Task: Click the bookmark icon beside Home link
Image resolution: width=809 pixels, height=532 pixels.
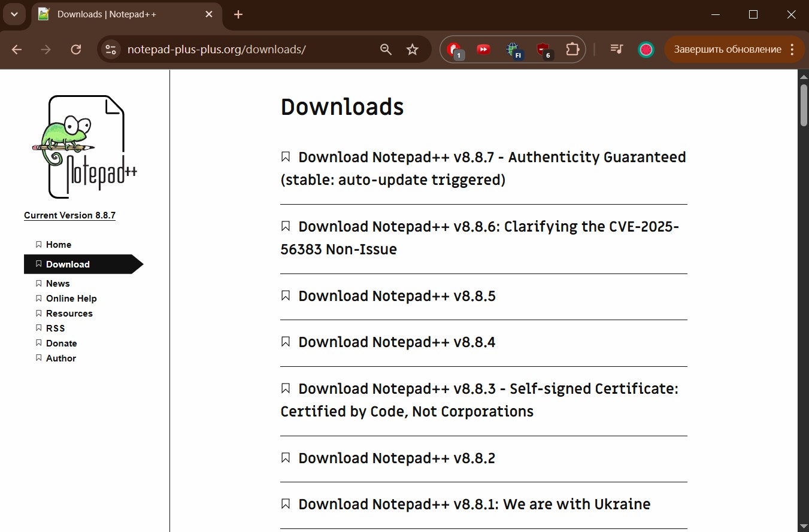Action: click(x=38, y=244)
